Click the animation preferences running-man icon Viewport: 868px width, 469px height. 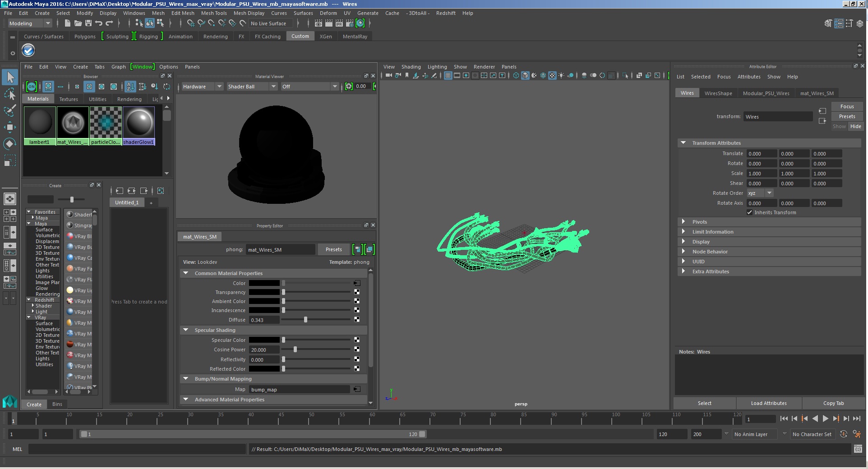(x=857, y=434)
